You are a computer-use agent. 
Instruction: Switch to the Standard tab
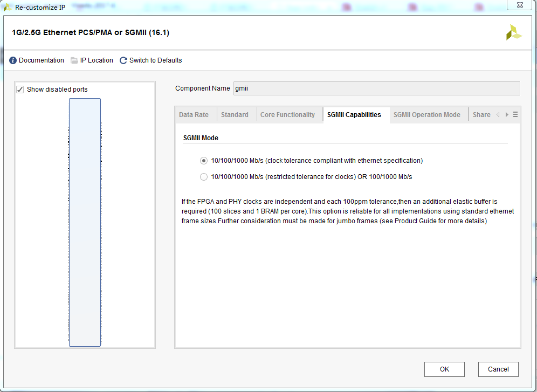pos(235,115)
